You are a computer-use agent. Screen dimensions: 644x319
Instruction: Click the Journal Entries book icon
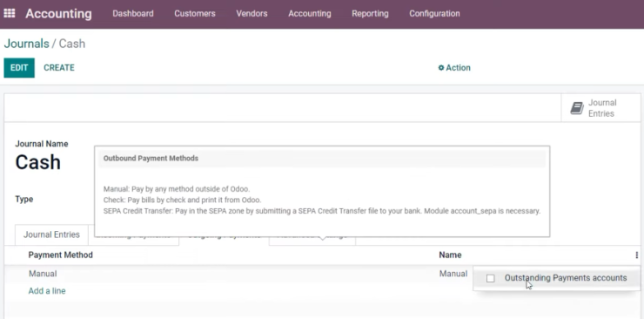[577, 108]
